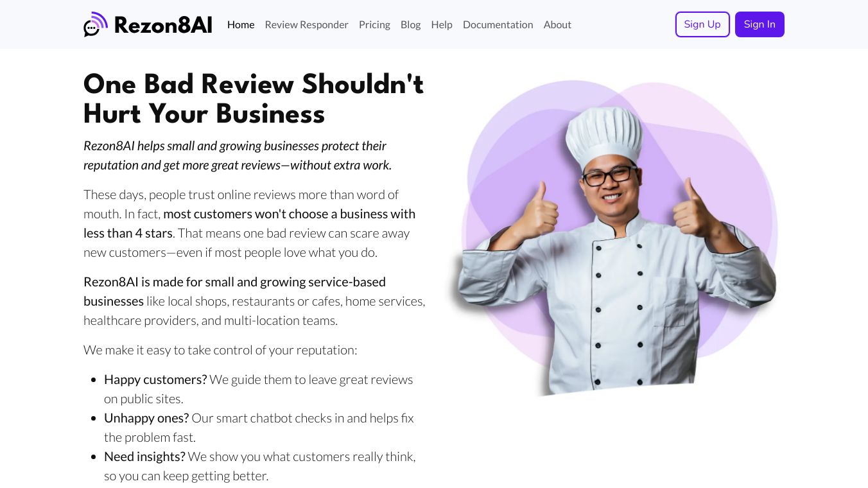Screen dimensions: 868x488
Task: Go to the Review Responder page
Action: [x=307, y=24]
